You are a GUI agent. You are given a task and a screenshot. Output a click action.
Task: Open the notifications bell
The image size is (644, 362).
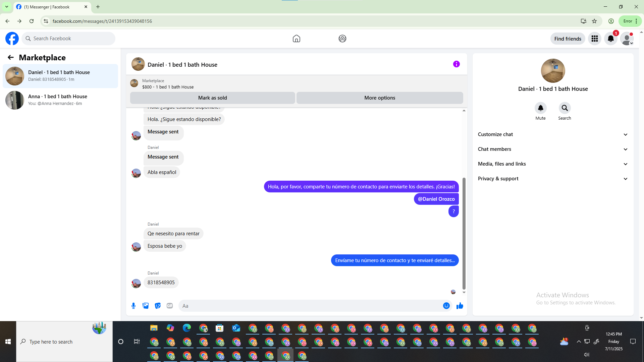click(x=611, y=39)
